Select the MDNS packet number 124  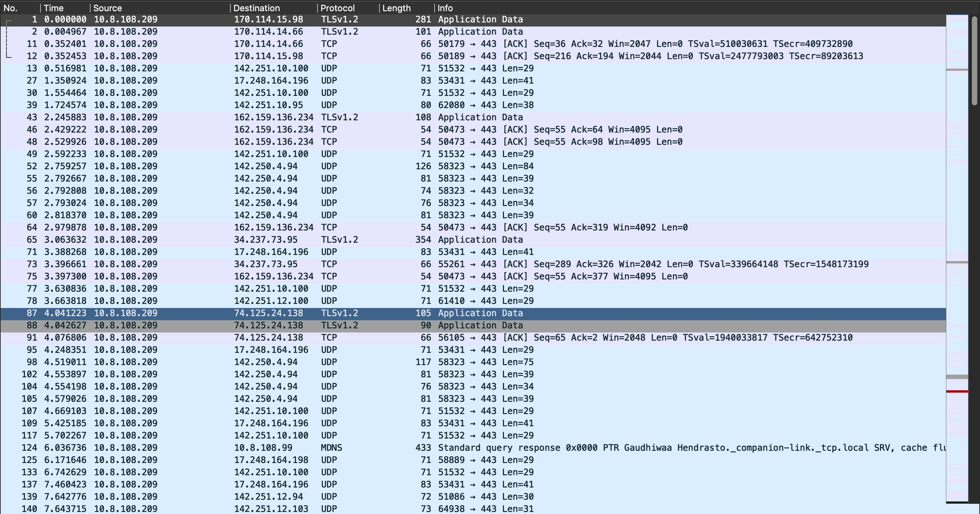[x=331, y=448]
